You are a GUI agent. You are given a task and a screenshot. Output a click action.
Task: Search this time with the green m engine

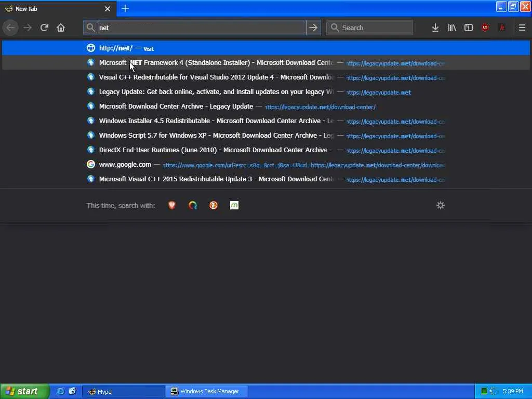pyautogui.click(x=234, y=205)
